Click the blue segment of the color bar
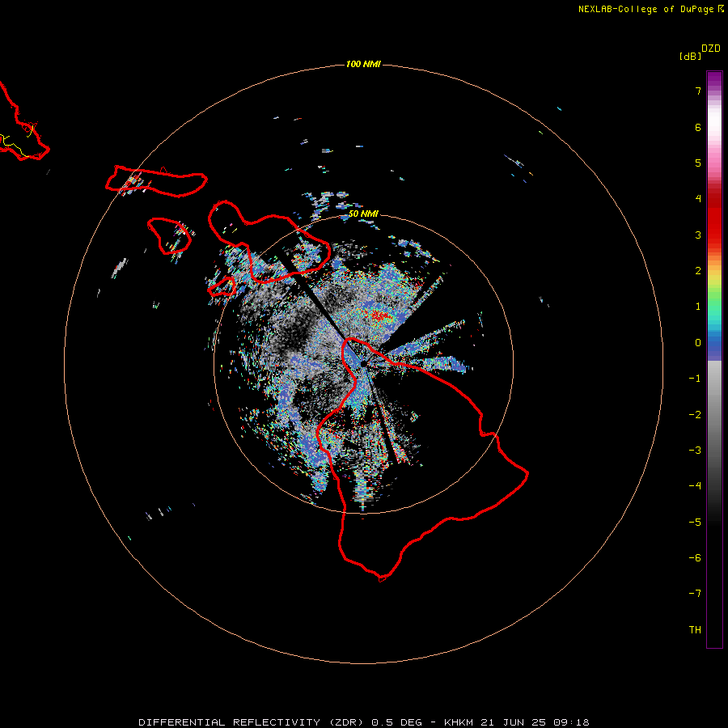Screen dimensions: 728x728 (x=714, y=347)
